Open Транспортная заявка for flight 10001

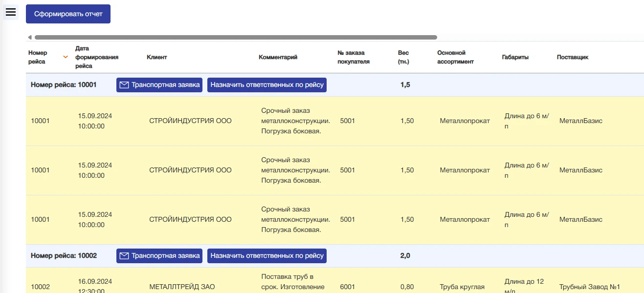coord(159,85)
